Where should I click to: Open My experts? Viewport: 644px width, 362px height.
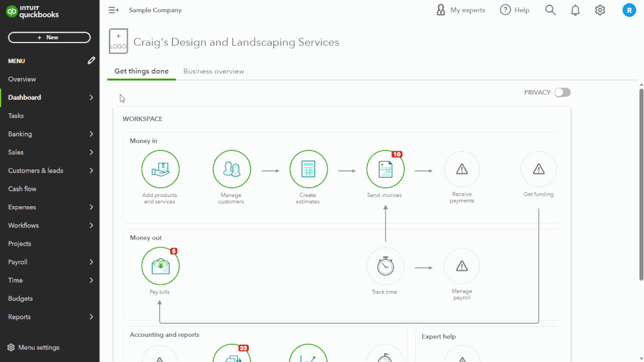[x=460, y=10]
